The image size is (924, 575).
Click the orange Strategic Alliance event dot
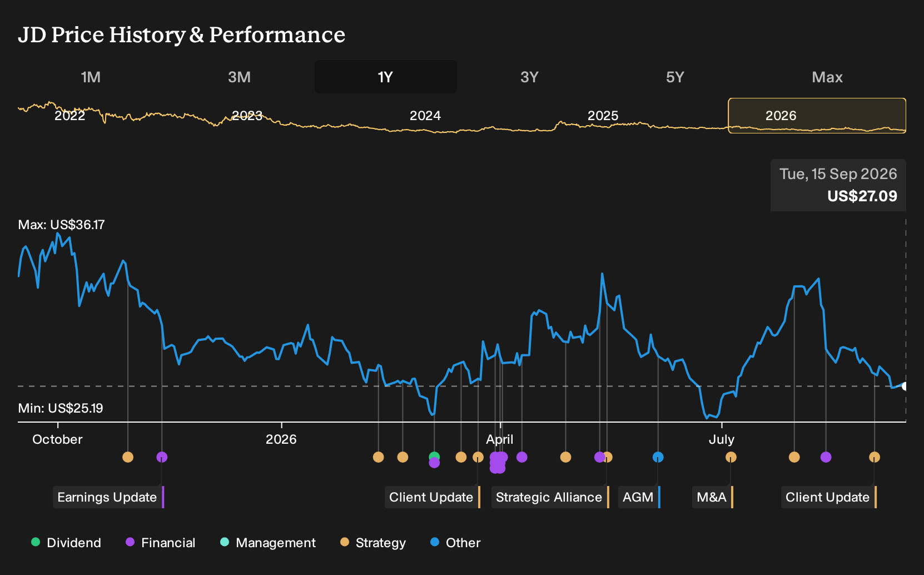[608, 457]
